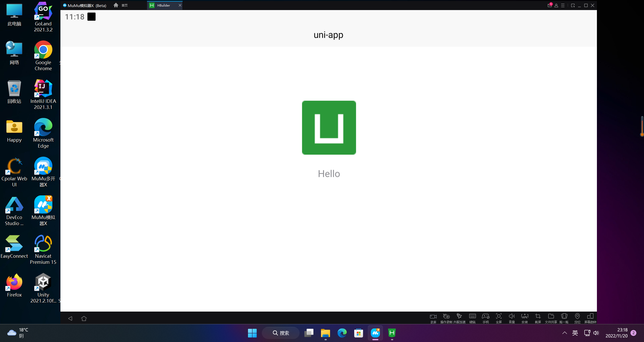Screen dimensions: 644x342
Task: Click the 外服加速 rocket icon
Action: [459, 318]
